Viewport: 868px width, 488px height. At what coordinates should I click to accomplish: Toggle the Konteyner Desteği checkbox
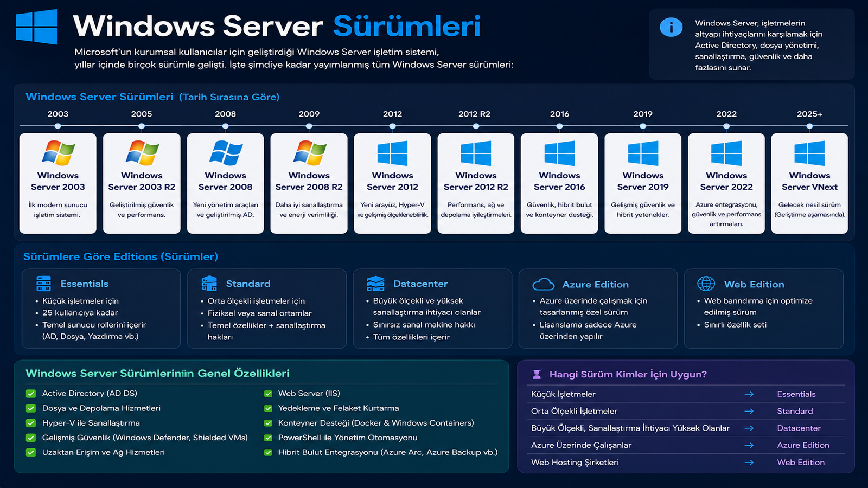pyautogui.click(x=268, y=423)
